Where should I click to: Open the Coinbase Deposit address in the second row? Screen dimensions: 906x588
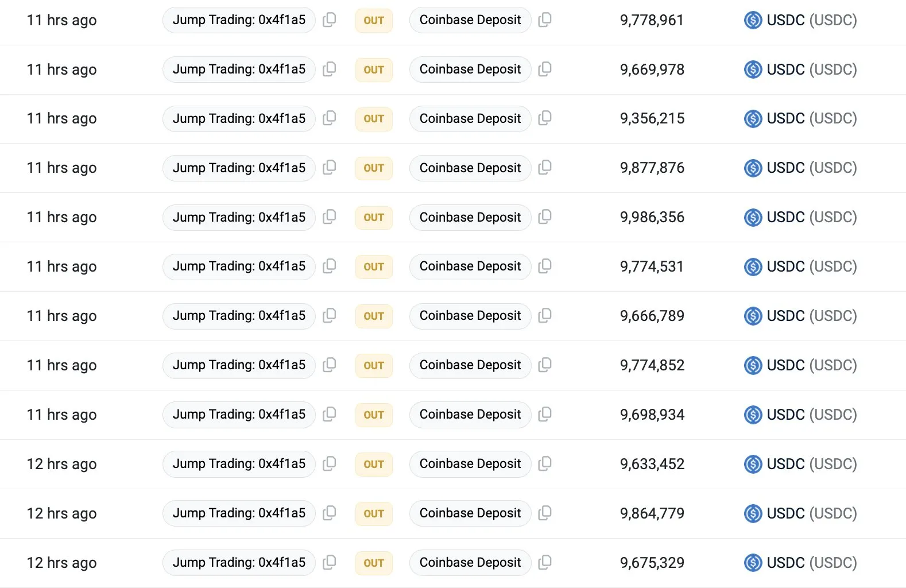click(x=470, y=69)
